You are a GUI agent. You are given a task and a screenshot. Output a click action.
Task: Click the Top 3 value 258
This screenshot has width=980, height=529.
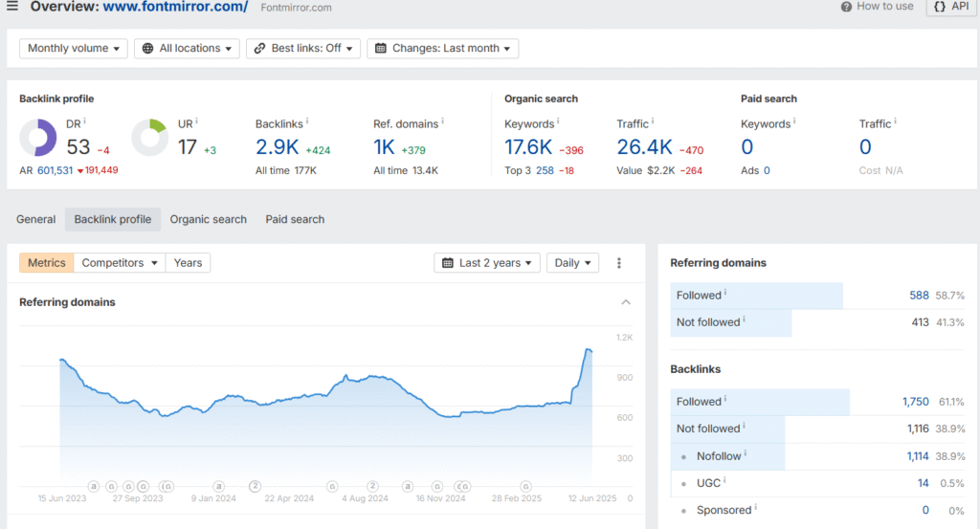tap(545, 170)
